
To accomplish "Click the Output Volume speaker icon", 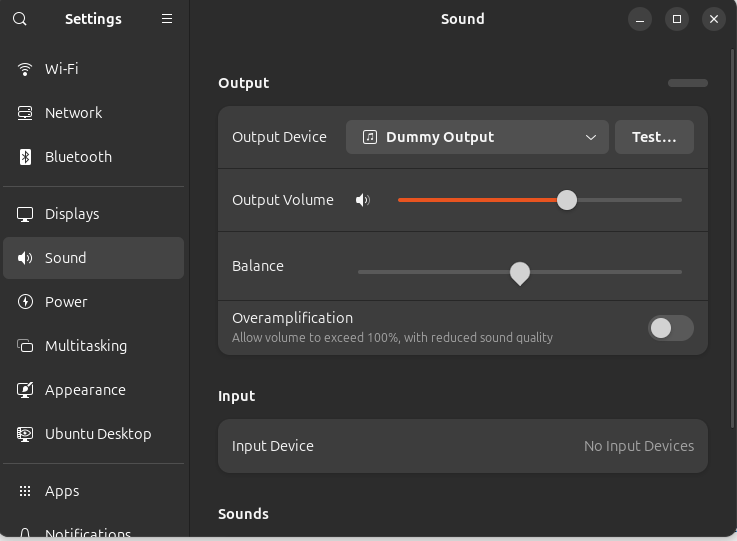I will tap(362, 200).
